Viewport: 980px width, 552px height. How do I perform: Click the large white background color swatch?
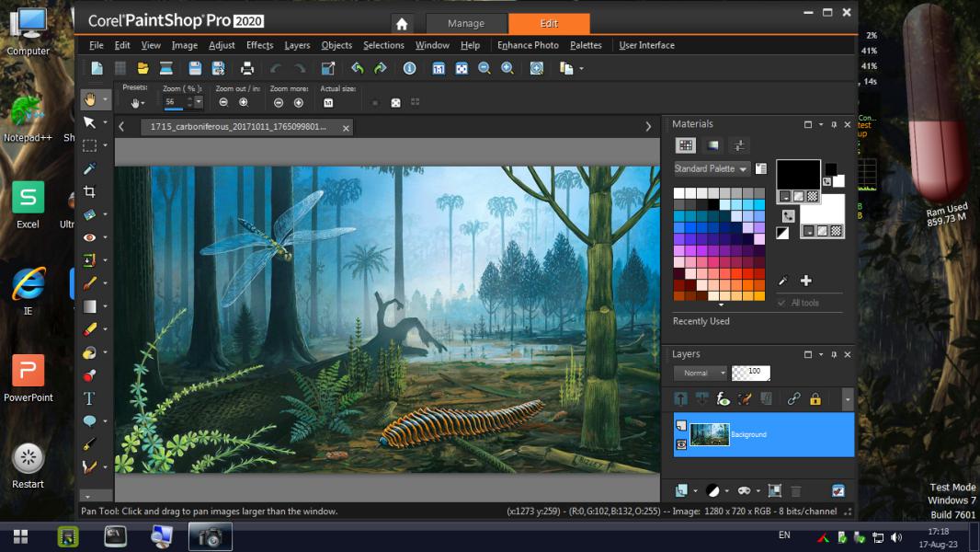point(822,208)
